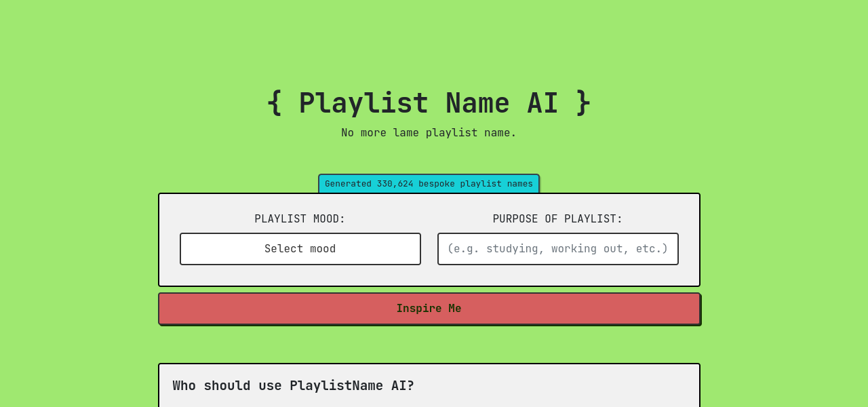Click the 'Who should use PlaylistName AI?' heading

[293, 385]
